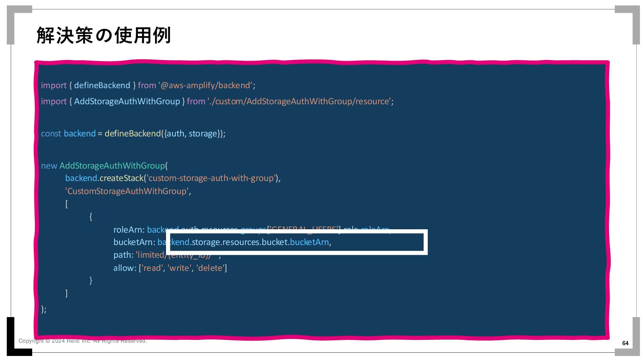Click the path property label
This screenshot has height=362, width=644.
pyautogui.click(x=123, y=255)
